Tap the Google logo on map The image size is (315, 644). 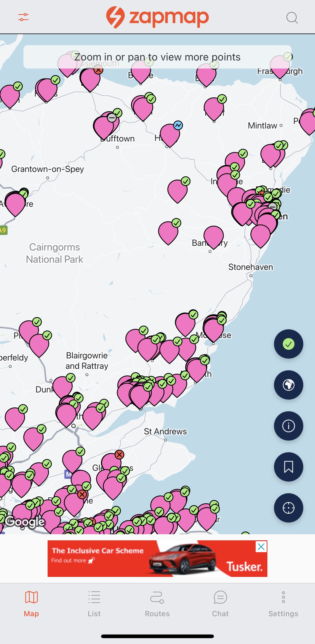pyautogui.click(x=25, y=522)
